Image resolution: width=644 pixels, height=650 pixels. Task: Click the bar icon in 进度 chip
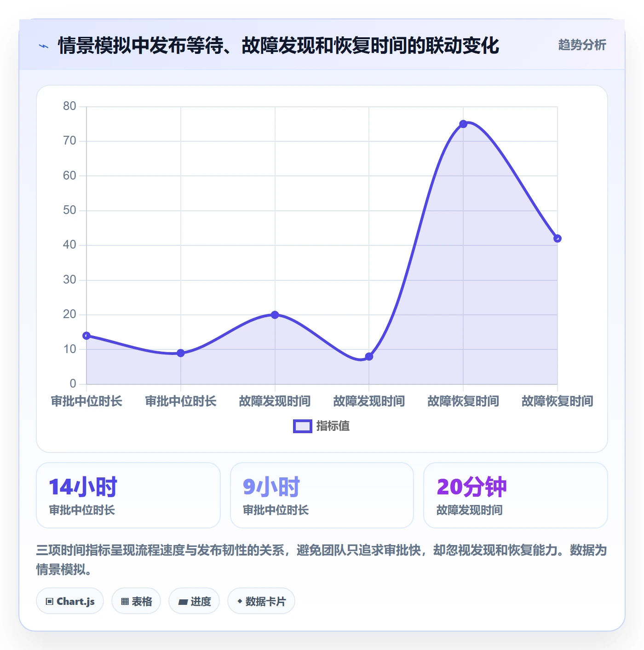[183, 602]
